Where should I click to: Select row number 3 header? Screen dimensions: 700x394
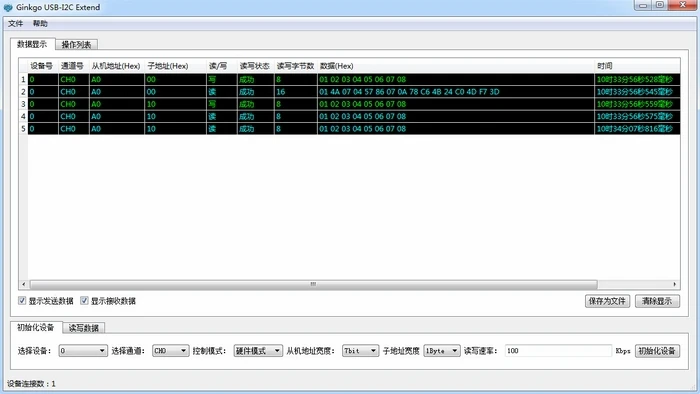23,104
